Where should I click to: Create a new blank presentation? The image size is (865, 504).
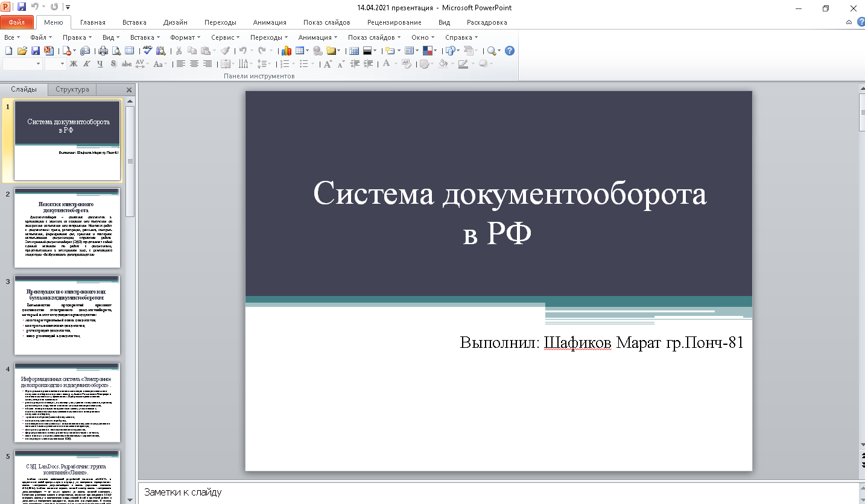(x=8, y=51)
